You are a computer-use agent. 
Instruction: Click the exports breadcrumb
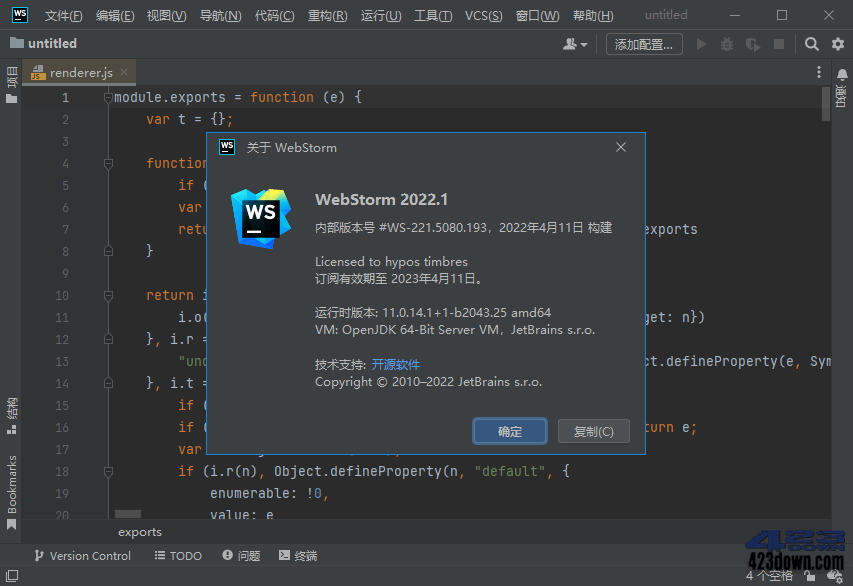point(139,531)
